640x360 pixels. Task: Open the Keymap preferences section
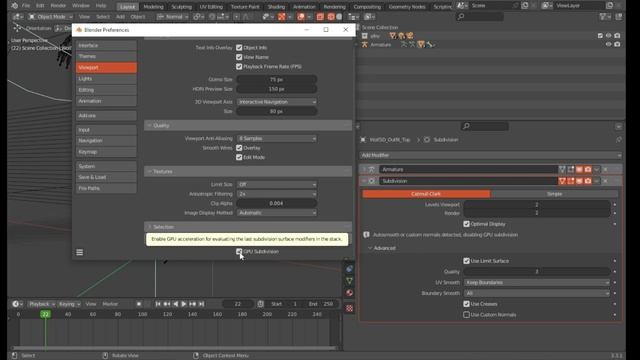[106, 152]
